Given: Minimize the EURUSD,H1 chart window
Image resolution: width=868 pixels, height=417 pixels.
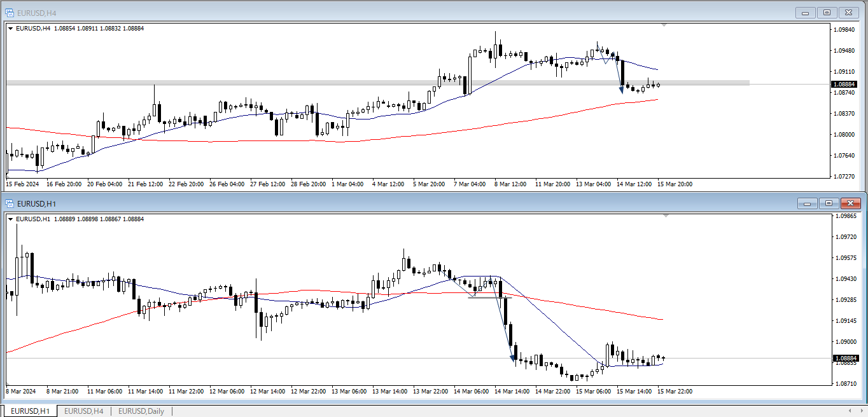Looking at the screenshot, I should click(808, 203).
